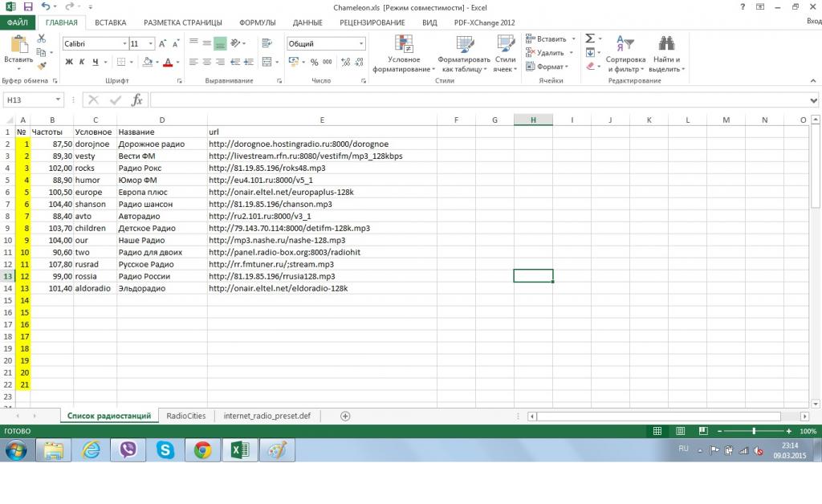The height and width of the screenshot is (504, 822).
Task: Click the AutoSum sigma icon
Action: (x=590, y=39)
